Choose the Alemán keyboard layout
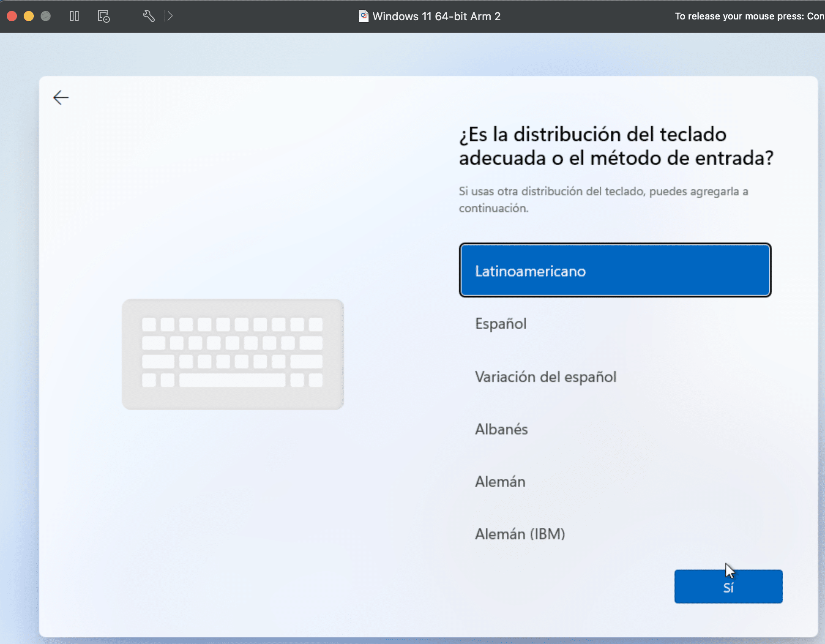This screenshot has height=644, width=825. tap(500, 481)
